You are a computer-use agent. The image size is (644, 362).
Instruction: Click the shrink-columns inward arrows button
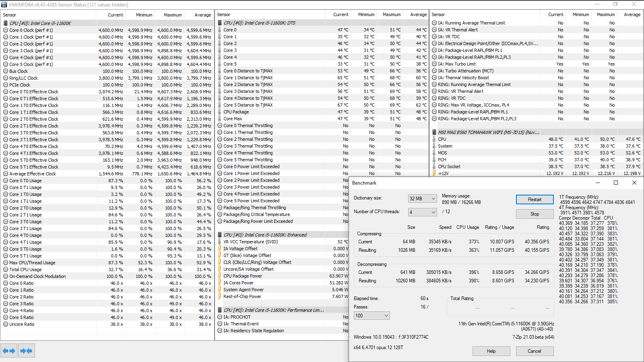26,351
